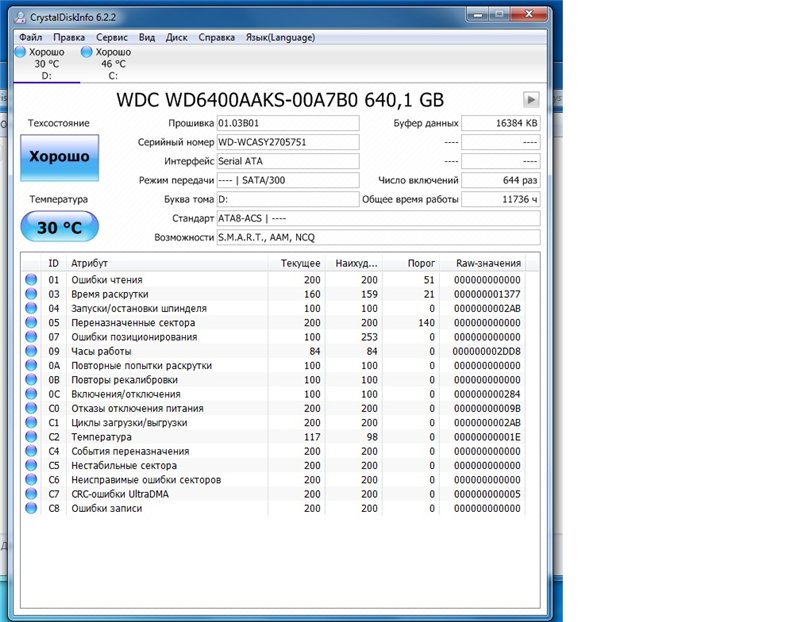Click raw value 00000000001E
This screenshot has width=800, height=622.
pos(487,437)
